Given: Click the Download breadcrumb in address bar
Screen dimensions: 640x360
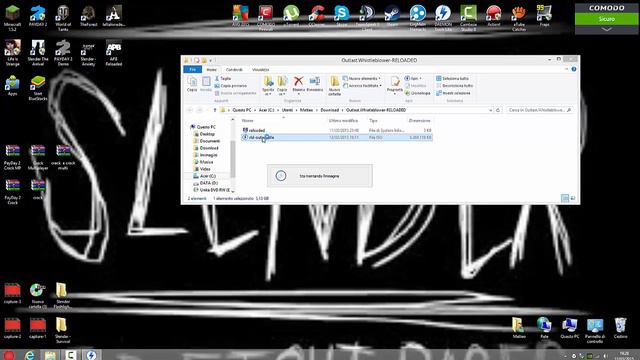Looking at the screenshot, I should click(329, 110).
